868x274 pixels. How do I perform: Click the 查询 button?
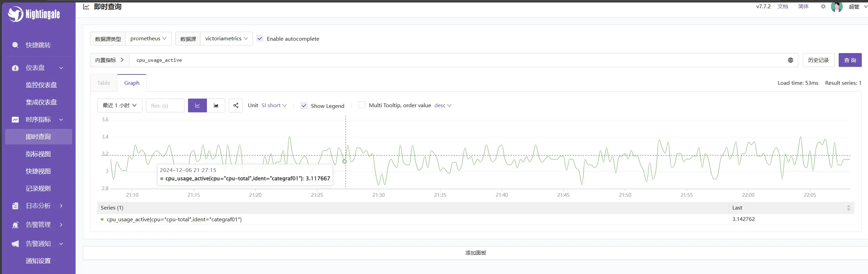coord(850,60)
